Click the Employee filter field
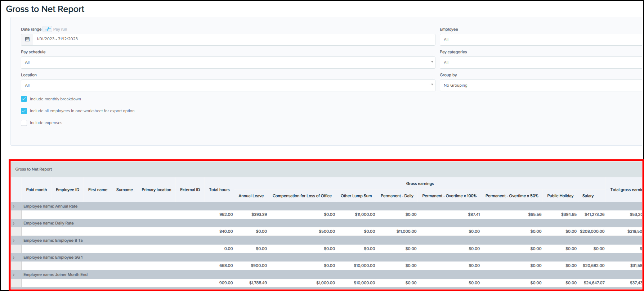Screen dimensions: 644x291 [x=540, y=40]
